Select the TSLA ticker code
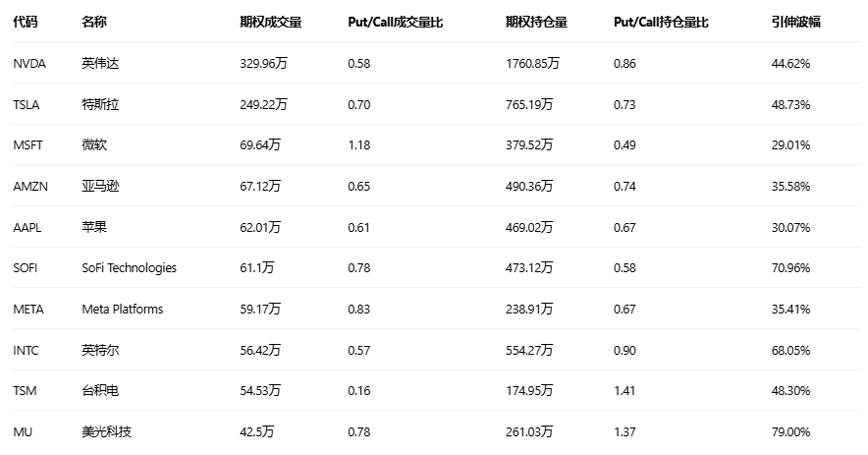Viewport: 868px width, 455px height. [x=27, y=104]
